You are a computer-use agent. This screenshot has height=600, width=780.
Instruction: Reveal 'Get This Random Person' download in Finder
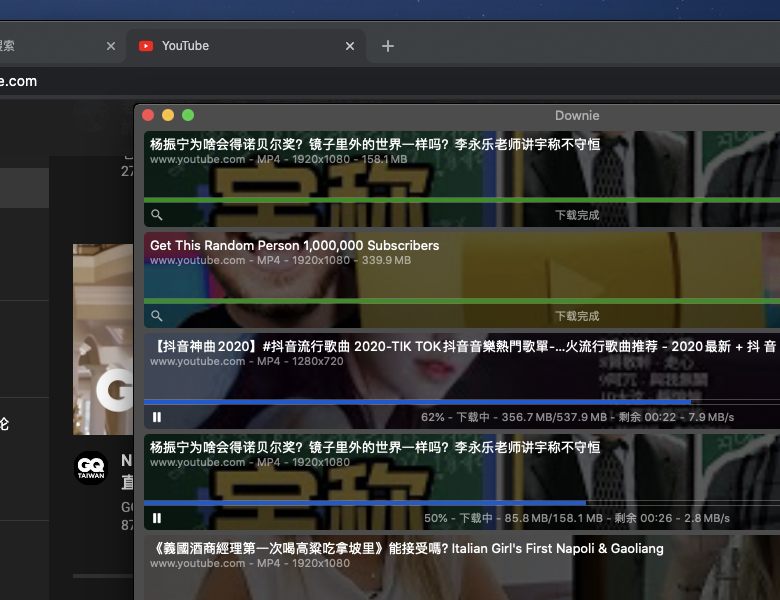(x=157, y=316)
